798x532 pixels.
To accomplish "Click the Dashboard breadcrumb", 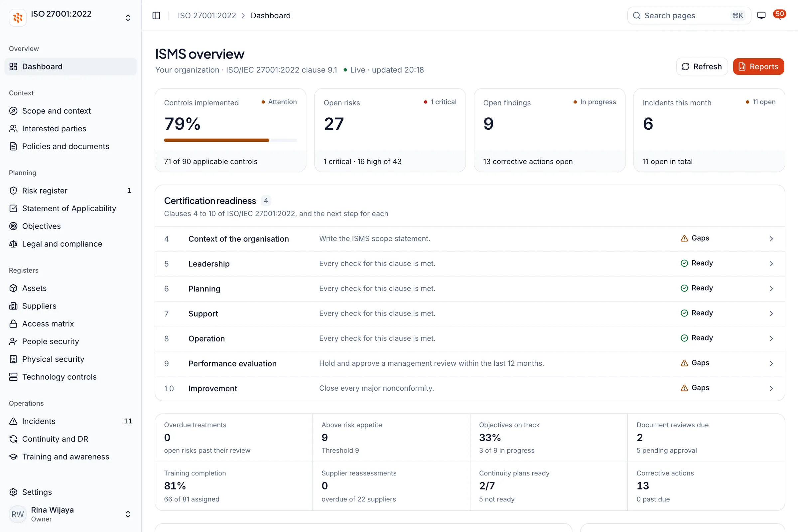I will (x=270, y=16).
